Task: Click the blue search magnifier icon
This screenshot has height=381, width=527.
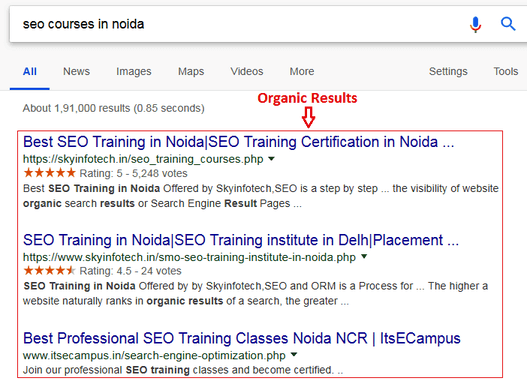Action: [508, 24]
